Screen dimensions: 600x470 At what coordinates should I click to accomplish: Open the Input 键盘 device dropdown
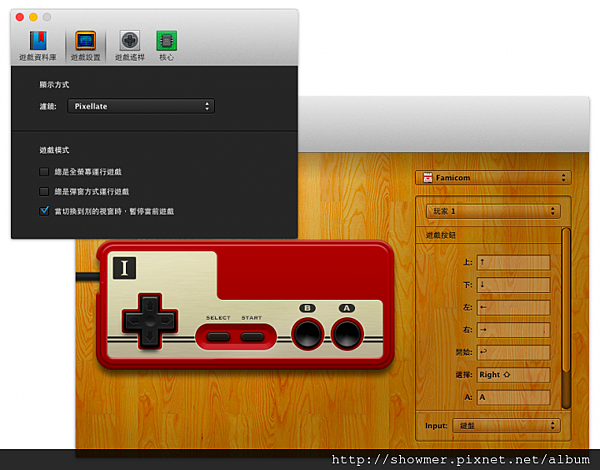(506, 426)
